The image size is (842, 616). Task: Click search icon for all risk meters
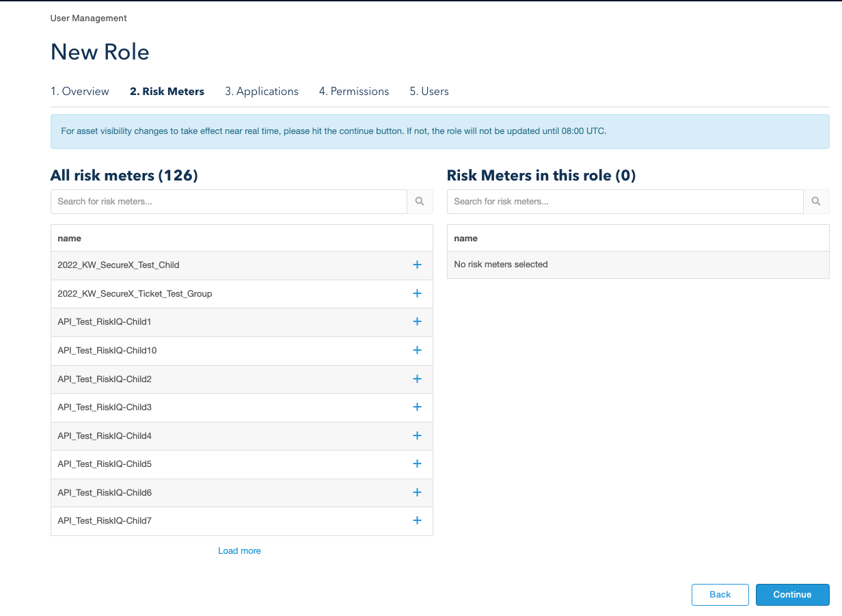click(420, 202)
